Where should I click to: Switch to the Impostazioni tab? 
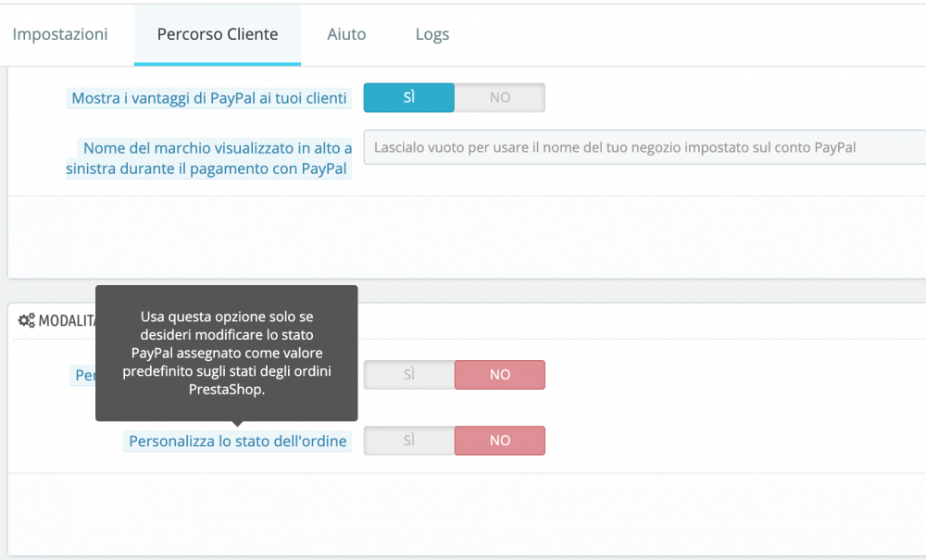pyautogui.click(x=60, y=34)
